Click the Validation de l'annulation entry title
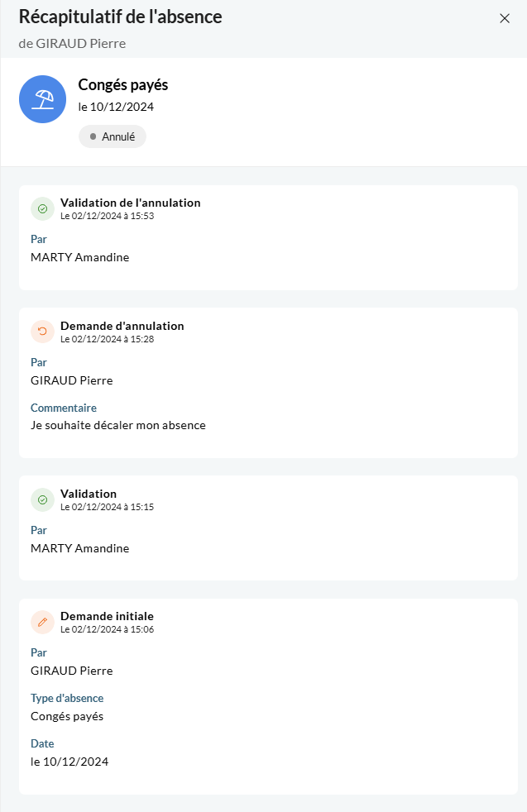The width and height of the screenshot is (527, 812). tap(131, 203)
